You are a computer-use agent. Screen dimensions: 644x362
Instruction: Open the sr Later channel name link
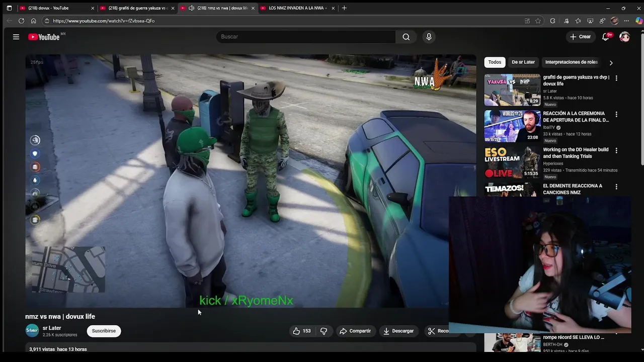(52, 328)
